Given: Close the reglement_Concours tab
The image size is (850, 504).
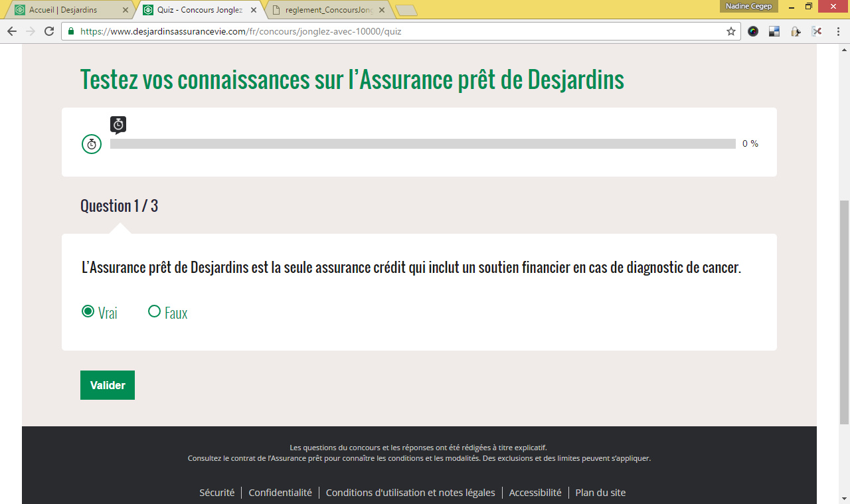Looking at the screenshot, I should [382, 10].
